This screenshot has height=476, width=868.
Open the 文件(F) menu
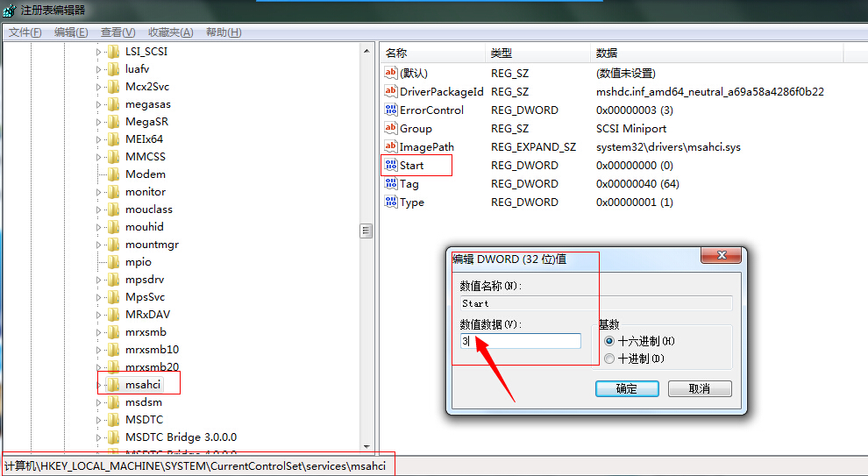point(25,32)
